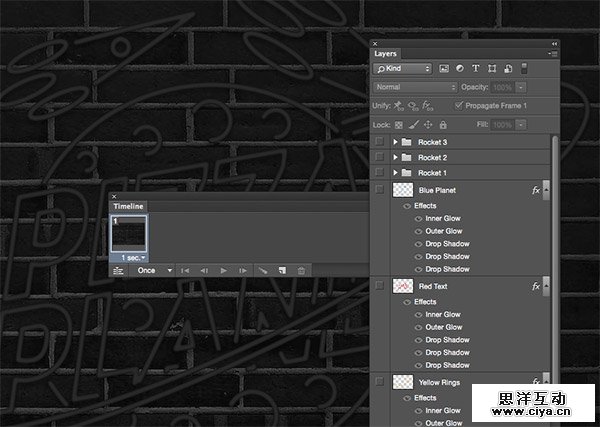
Task: Uncheck the Propagate Frame 1 checkbox
Action: 459,105
